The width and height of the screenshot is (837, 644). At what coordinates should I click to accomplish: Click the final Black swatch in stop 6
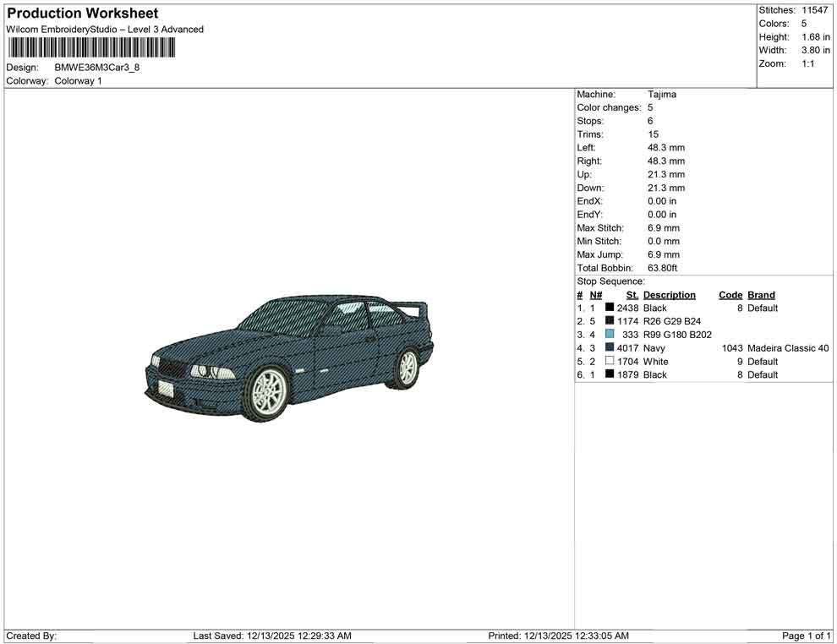(x=610, y=374)
